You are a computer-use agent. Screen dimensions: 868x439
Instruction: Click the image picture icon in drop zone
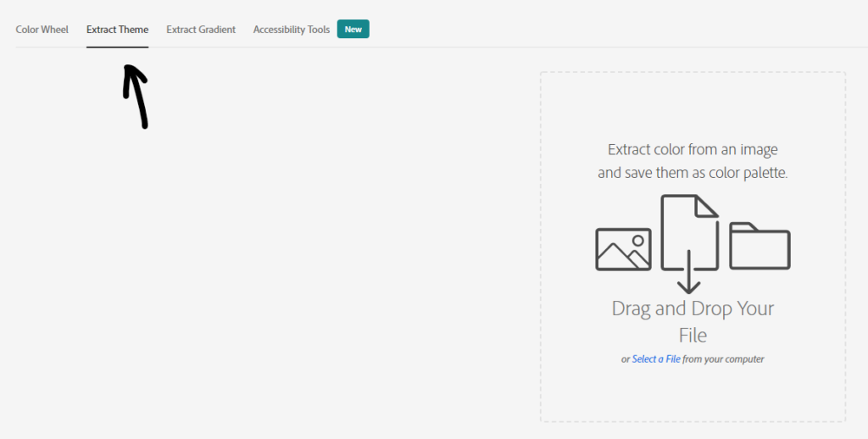point(623,249)
